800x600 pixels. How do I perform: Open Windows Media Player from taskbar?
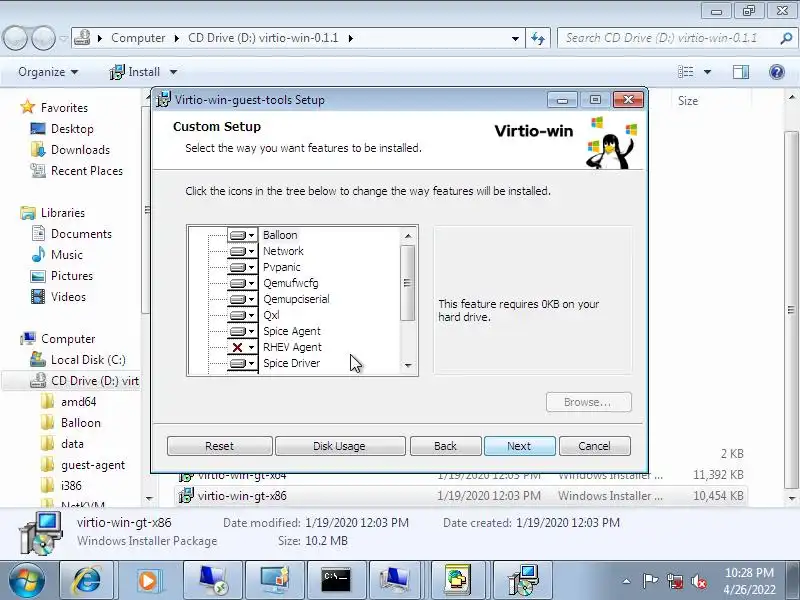click(x=147, y=580)
